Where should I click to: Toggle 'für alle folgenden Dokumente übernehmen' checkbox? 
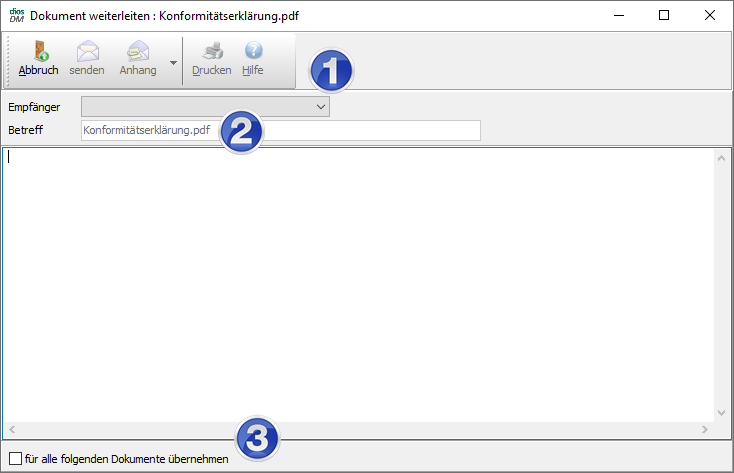[x=14, y=459]
